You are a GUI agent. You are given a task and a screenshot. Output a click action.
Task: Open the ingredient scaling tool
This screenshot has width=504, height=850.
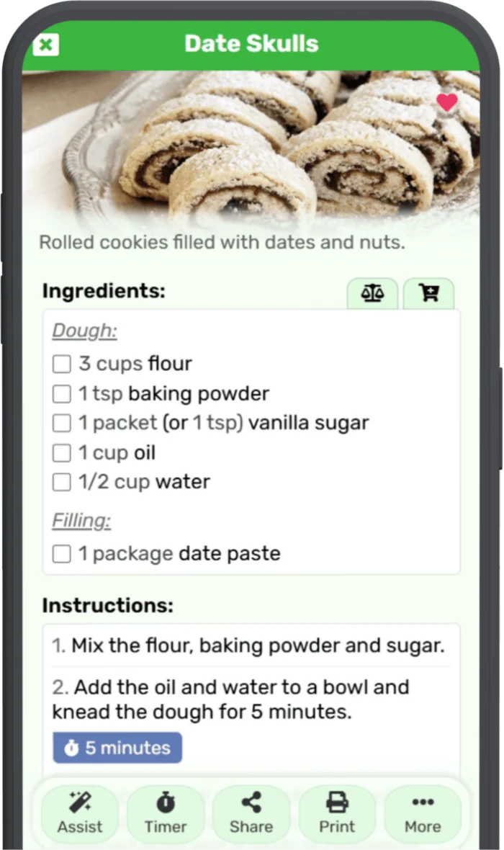tap(372, 293)
